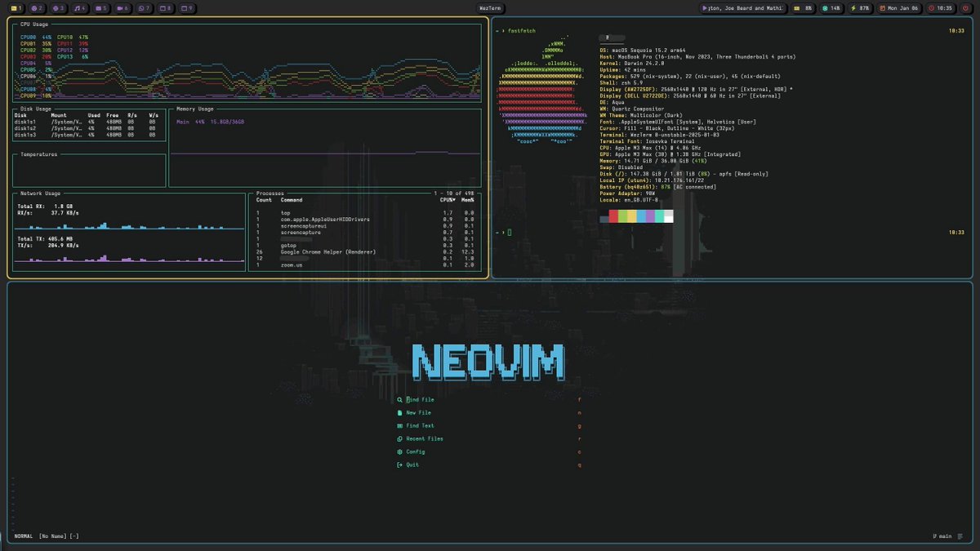Click the 'Mem%' column header in Processes
The height and width of the screenshot is (551, 980).
pos(468,199)
